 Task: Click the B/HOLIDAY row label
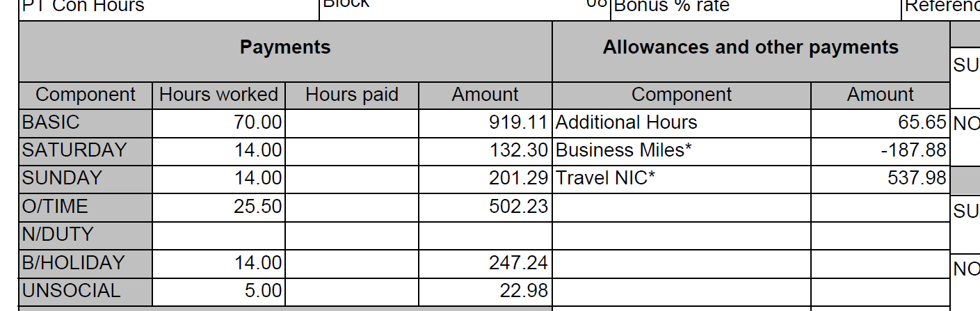(x=73, y=264)
